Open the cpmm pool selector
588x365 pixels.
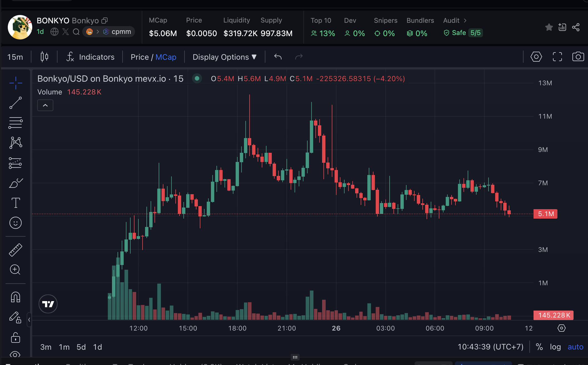(109, 32)
